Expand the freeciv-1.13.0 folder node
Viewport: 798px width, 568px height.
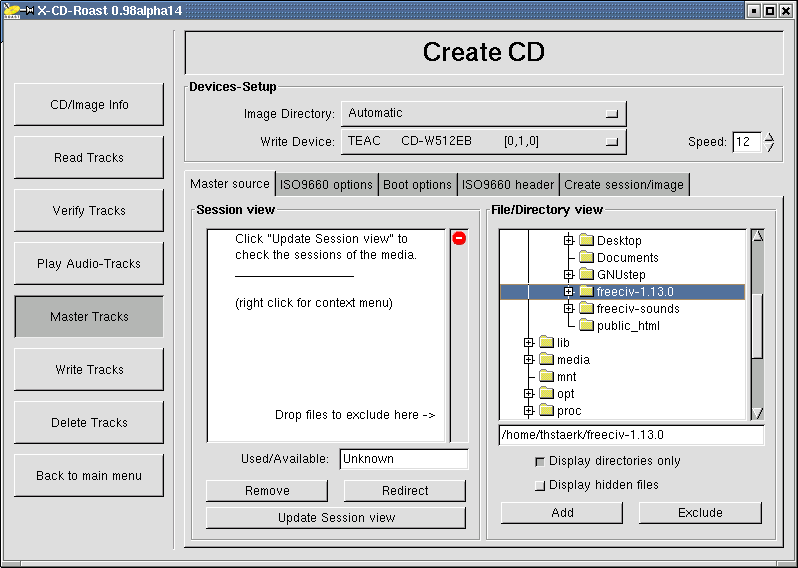click(569, 292)
